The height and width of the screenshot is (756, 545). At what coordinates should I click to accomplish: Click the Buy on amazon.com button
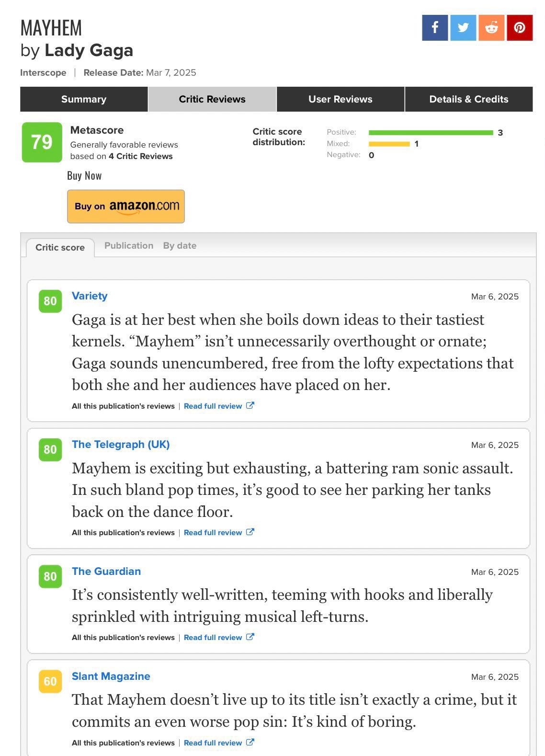[x=126, y=206]
